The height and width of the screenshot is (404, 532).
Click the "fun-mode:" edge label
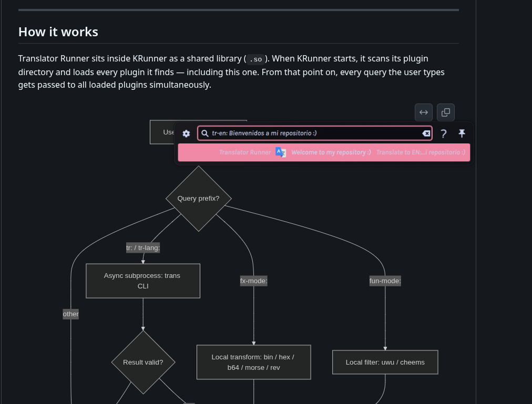coord(385,281)
